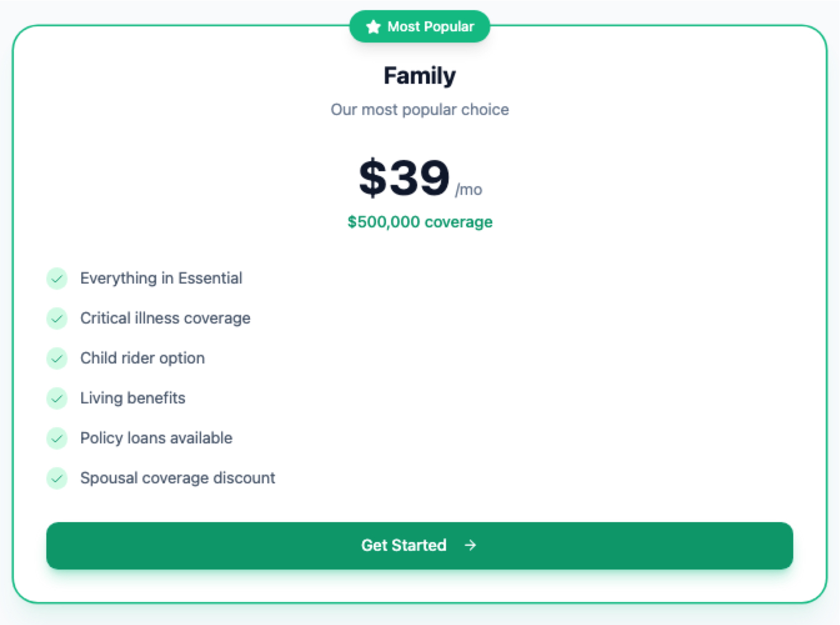Click the /mo billing period text
Image resolution: width=840 pixels, height=625 pixels.
point(468,190)
